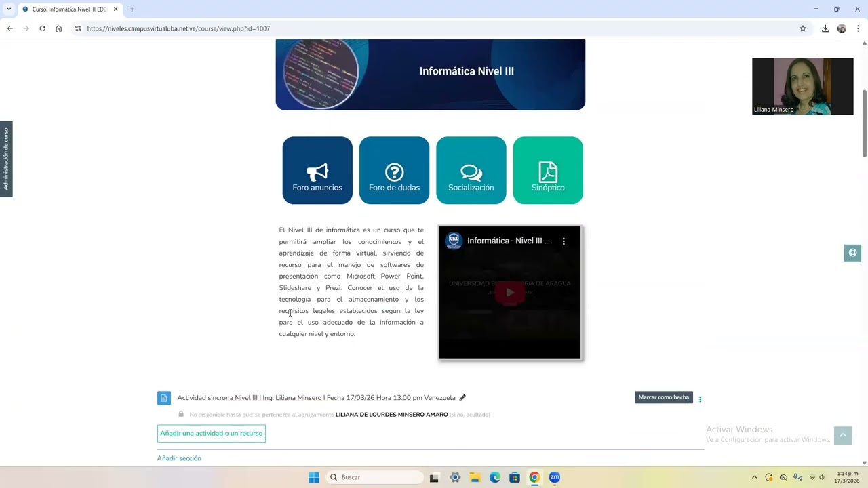Open Microsoft Edge from taskbar
The height and width of the screenshot is (488, 868).
pyautogui.click(x=495, y=477)
